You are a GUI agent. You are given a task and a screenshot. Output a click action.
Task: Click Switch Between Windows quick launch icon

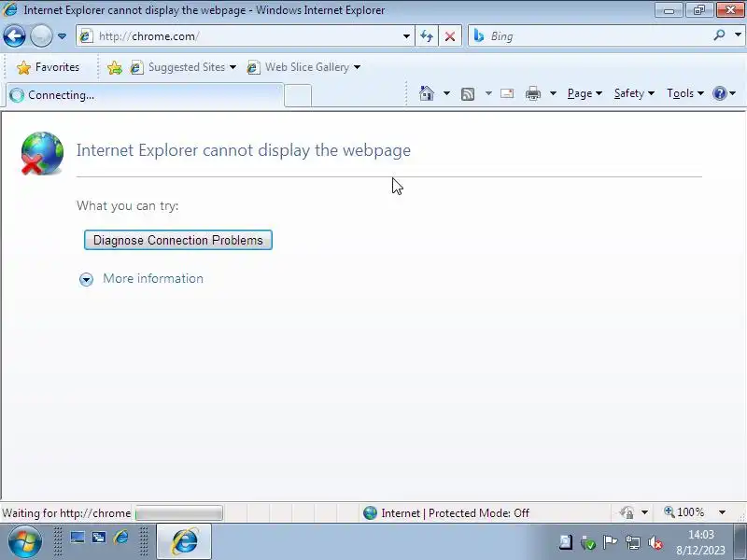pyautogui.click(x=99, y=539)
